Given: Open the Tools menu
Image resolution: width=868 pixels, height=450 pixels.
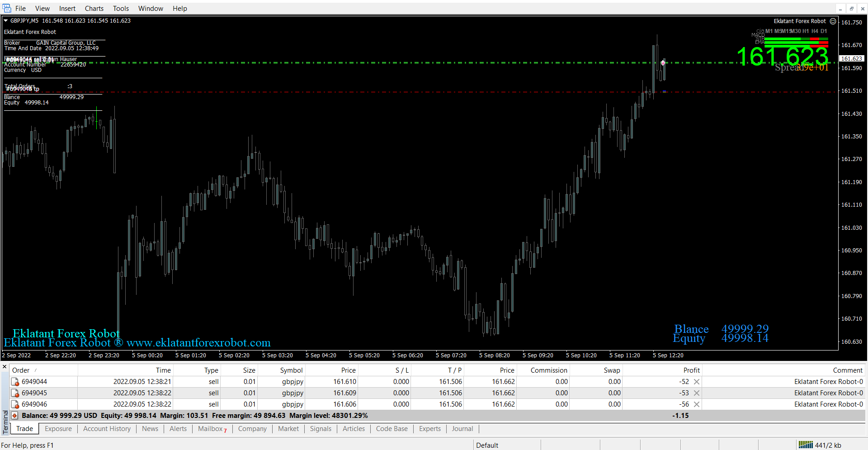Looking at the screenshot, I should point(121,9).
